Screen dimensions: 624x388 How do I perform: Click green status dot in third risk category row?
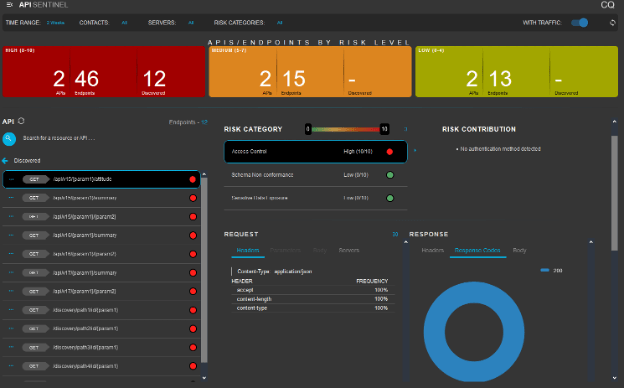(390, 198)
